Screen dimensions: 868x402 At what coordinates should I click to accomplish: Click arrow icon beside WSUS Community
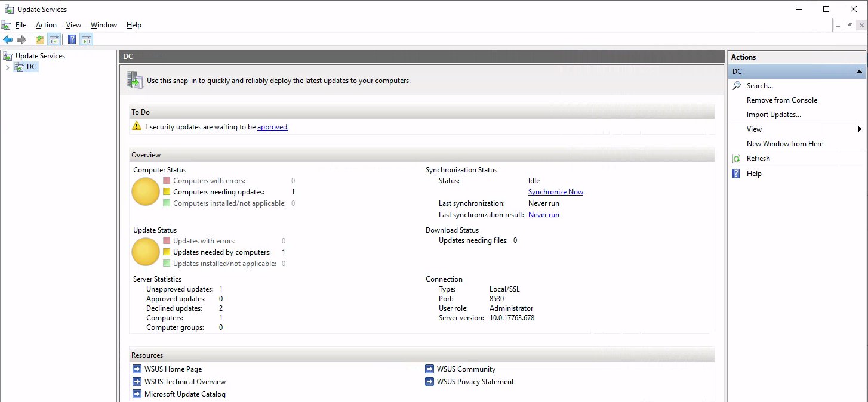430,369
